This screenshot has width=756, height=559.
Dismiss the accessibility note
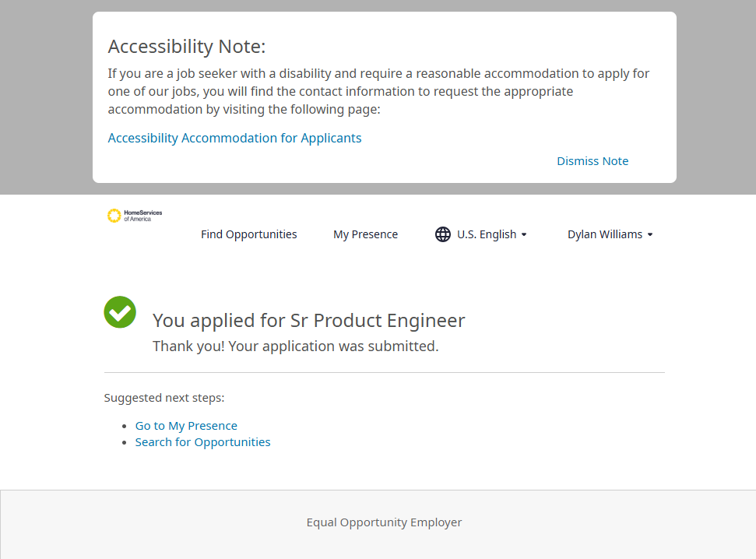(x=592, y=161)
